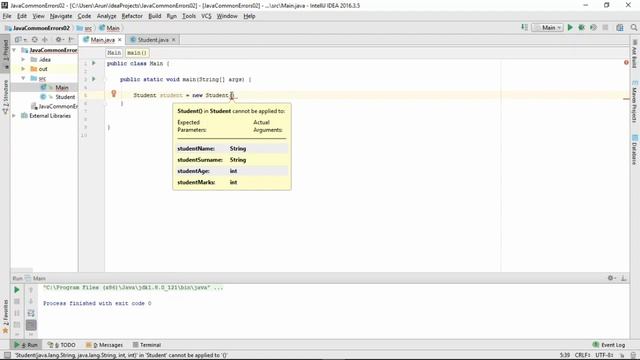Click the src breadcrumb in navigation bar
Viewport: 640px width, 360px height.
click(x=85, y=28)
